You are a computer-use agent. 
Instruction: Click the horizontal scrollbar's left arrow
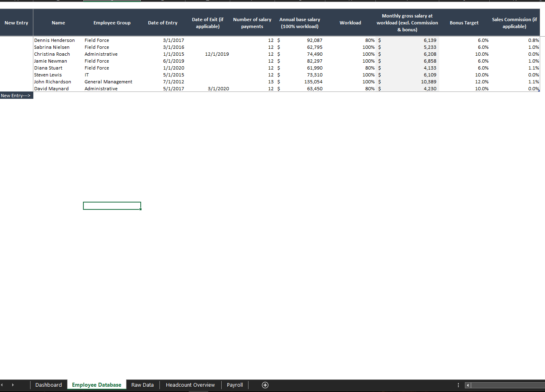467,385
